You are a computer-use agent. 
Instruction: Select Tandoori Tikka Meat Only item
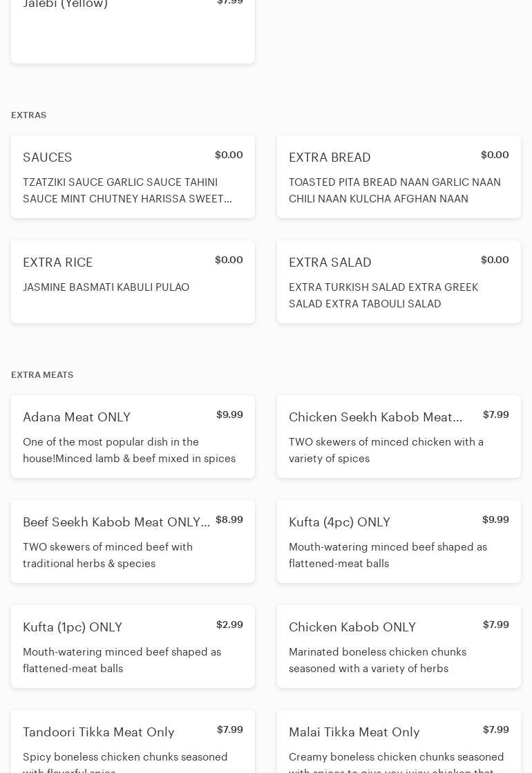click(x=133, y=742)
